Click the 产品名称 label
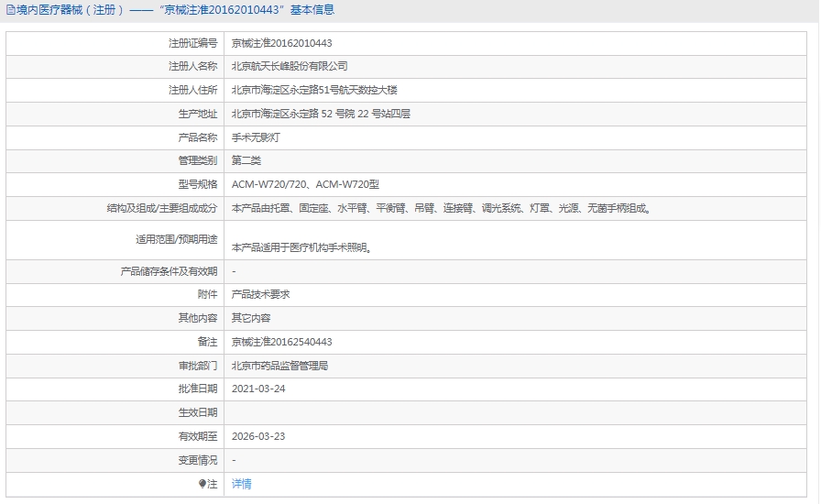Viewport: 821px width, 504px height. pyautogui.click(x=197, y=137)
